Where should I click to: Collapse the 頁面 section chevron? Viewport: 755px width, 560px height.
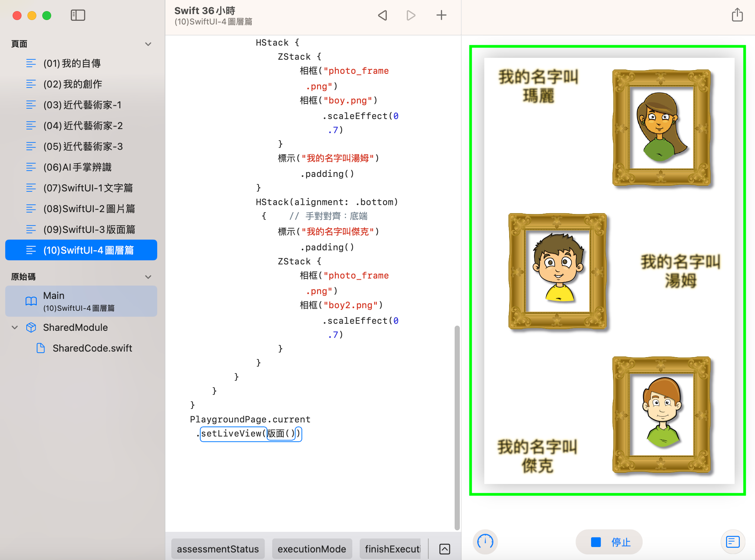tap(148, 44)
